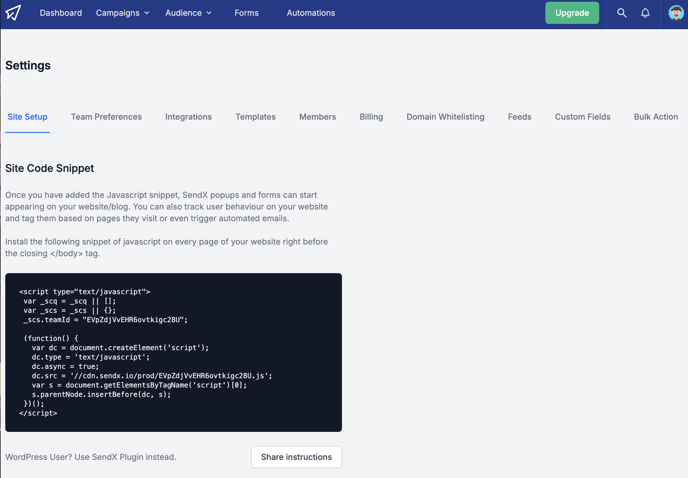Open the search magnifier icon
Viewport: 688px width, 478px height.
click(x=621, y=13)
